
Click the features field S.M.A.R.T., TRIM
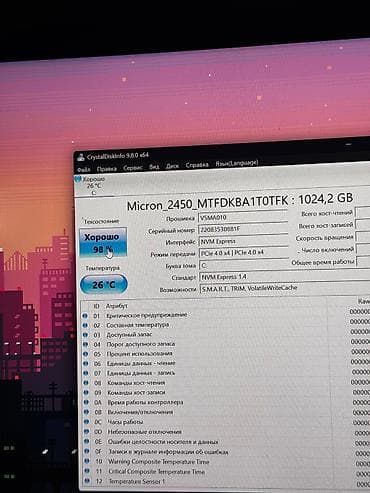click(284, 288)
